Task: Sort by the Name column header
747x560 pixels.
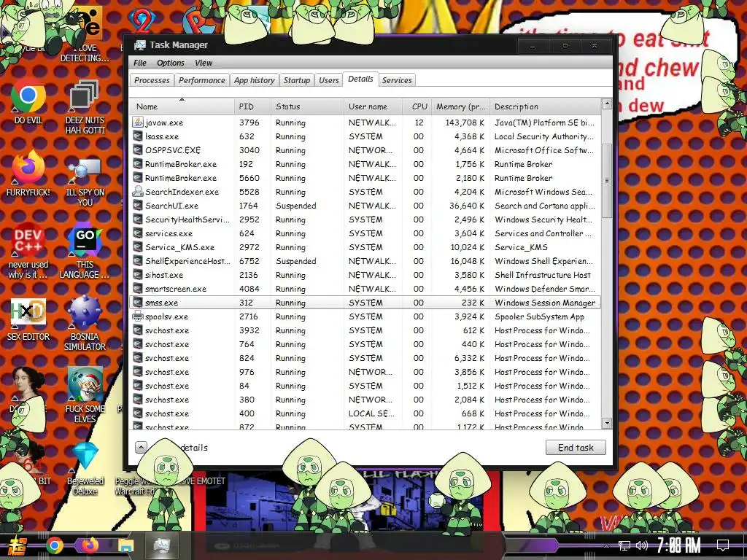Action: coord(182,106)
